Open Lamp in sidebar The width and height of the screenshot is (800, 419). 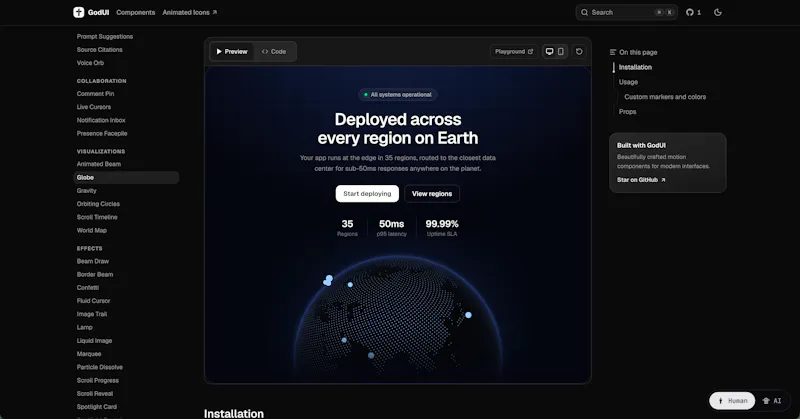(85, 327)
